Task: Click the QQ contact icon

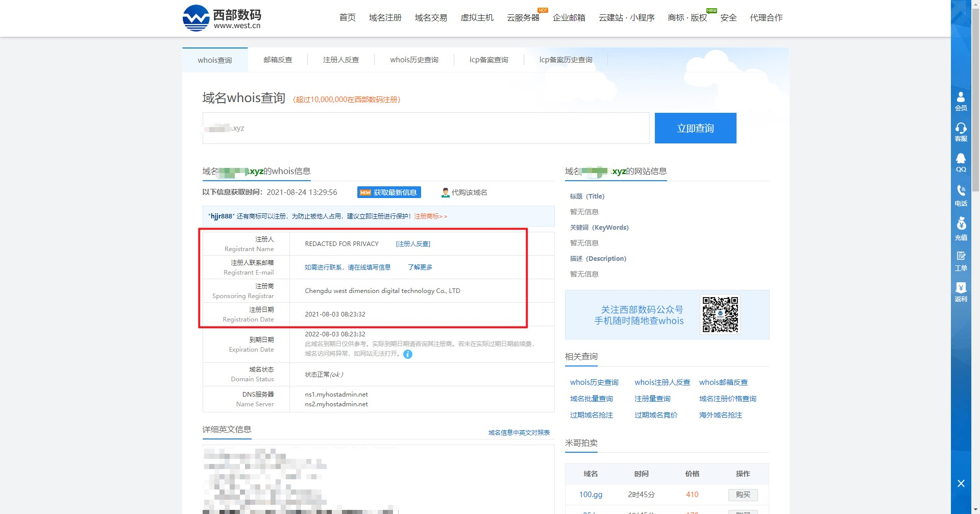Action: tap(961, 163)
